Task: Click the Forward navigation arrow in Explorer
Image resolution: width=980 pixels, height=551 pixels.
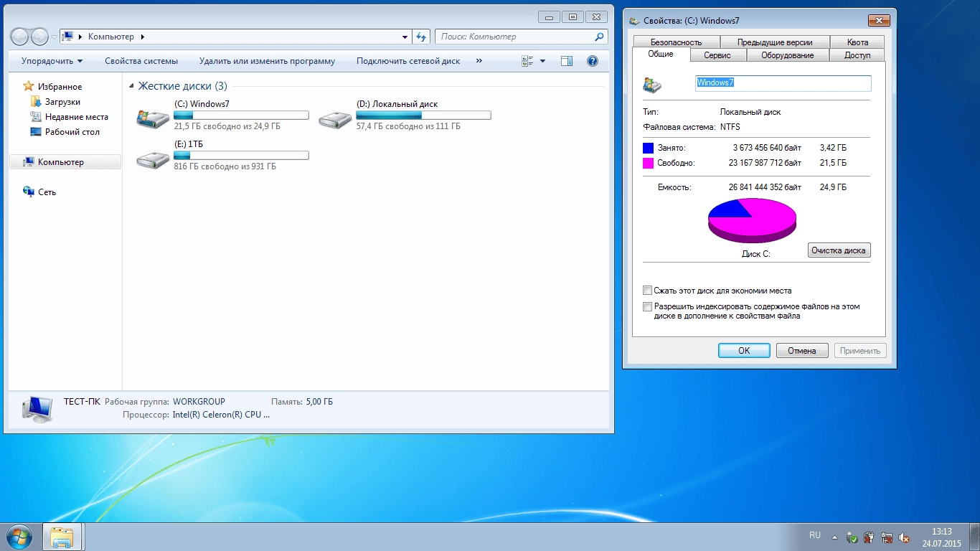Action: (x=39, y=37)
